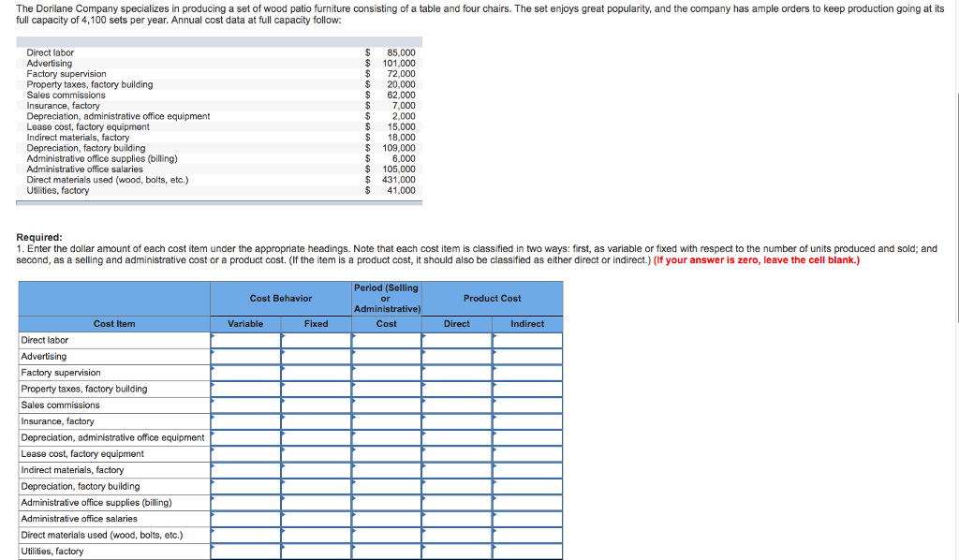
Task: Click the 62,000 Sales commissions amount
Action: click(x=401, y=95)
